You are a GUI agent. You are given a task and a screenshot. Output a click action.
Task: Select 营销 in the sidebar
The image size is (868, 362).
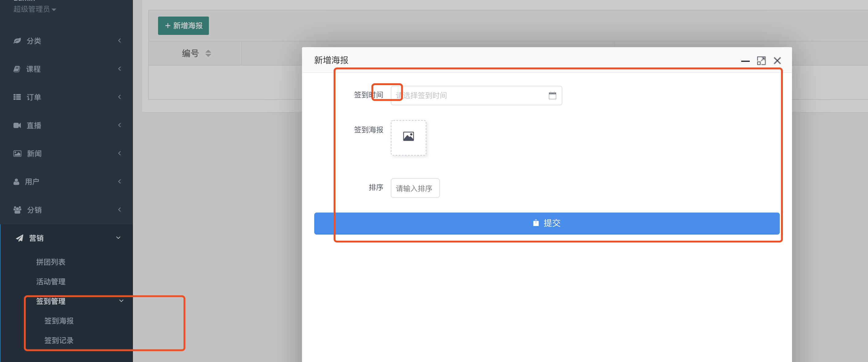(x=36, y=238)
